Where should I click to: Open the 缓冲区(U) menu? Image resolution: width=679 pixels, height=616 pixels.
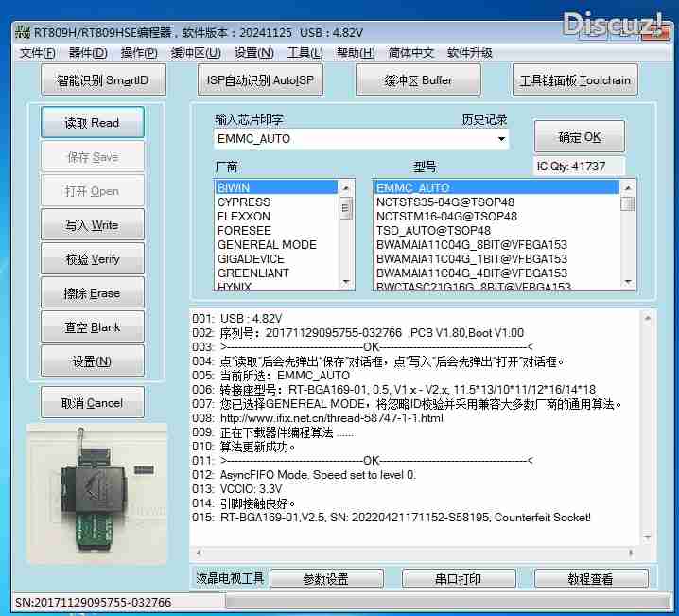click(x=196, y=53)
